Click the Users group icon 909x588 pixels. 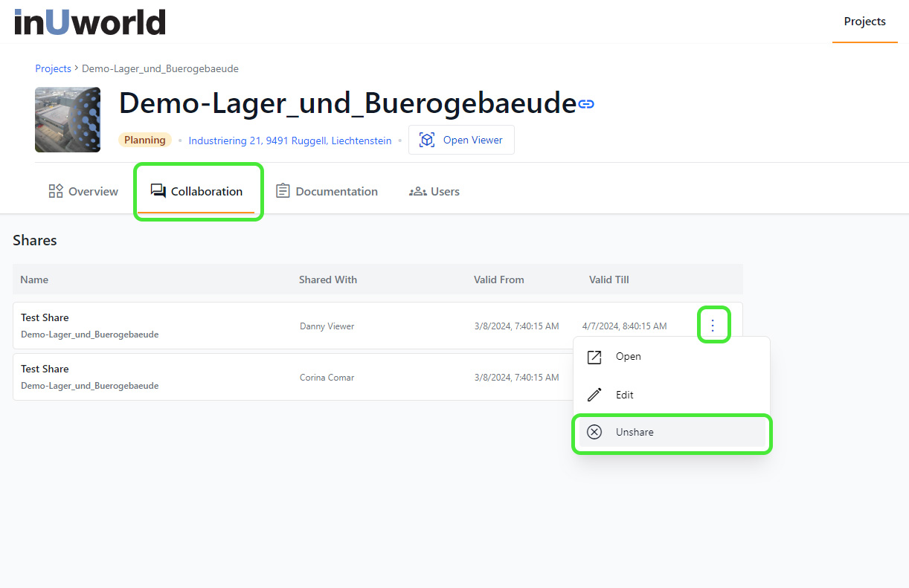click(417, 192)
